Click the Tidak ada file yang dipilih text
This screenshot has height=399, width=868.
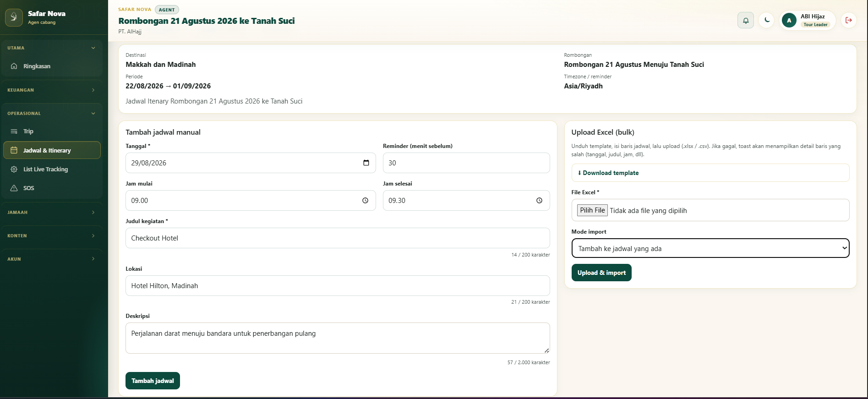tap(648, 211)
